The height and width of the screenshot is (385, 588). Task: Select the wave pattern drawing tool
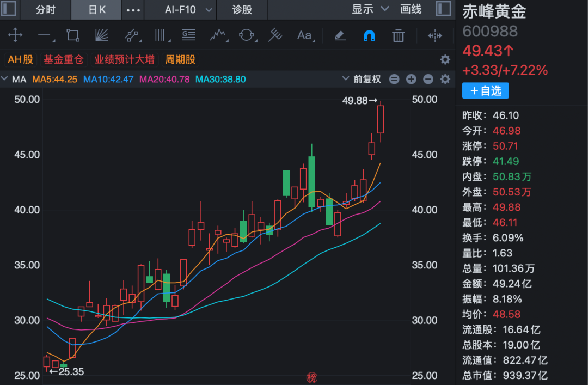tap(219, 35)
